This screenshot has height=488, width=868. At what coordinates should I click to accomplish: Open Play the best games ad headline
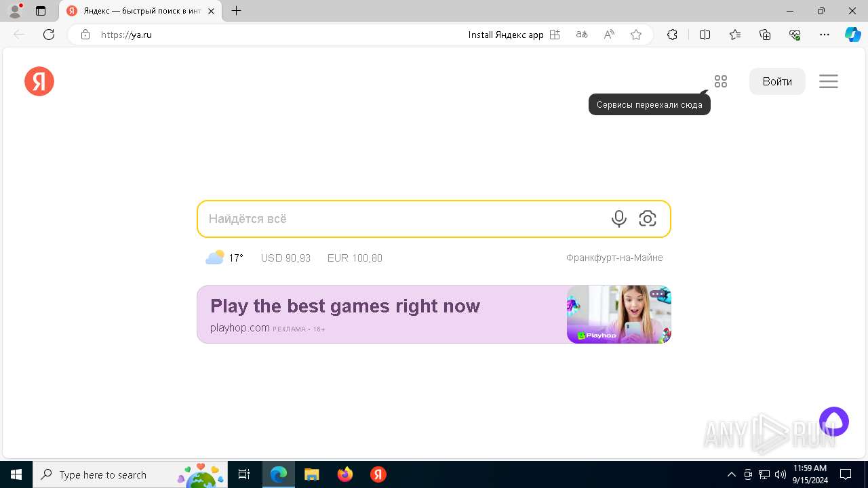345,306
